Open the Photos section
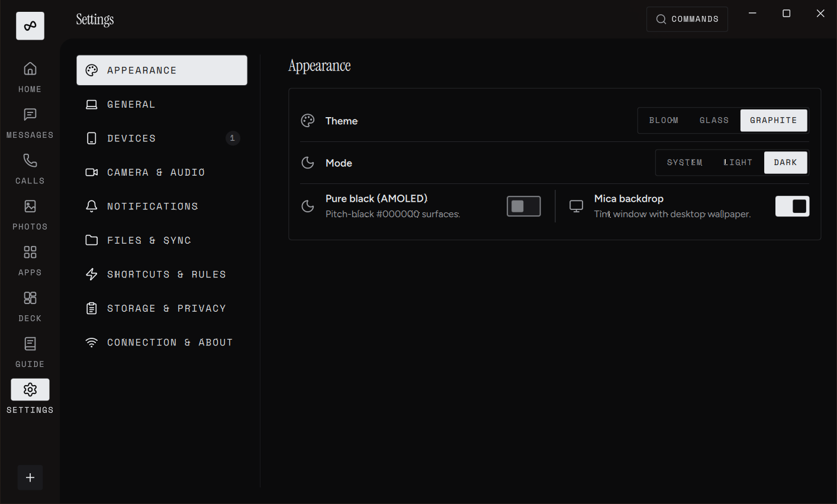837x504 pixels. point(30,215)
